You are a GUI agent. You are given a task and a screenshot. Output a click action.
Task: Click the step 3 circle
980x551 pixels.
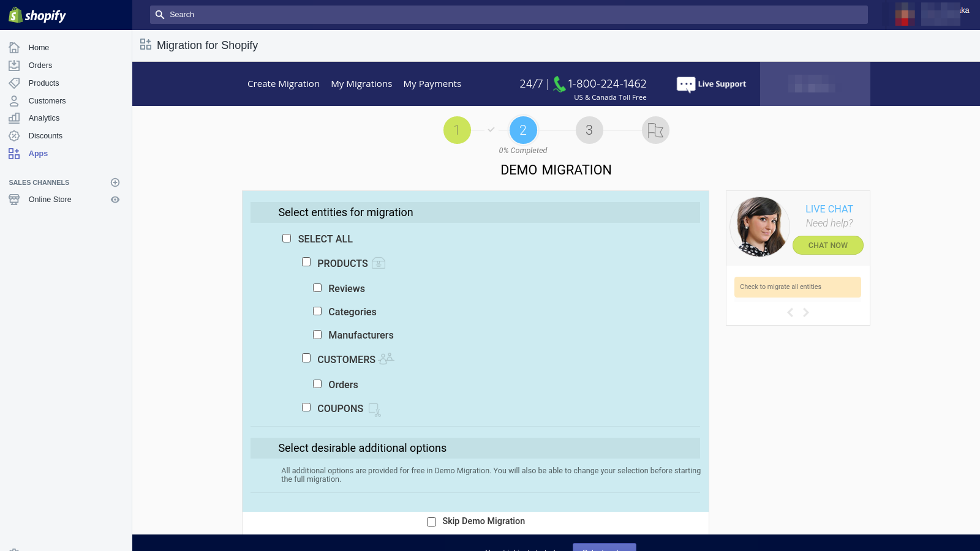(x=589, y=130)
